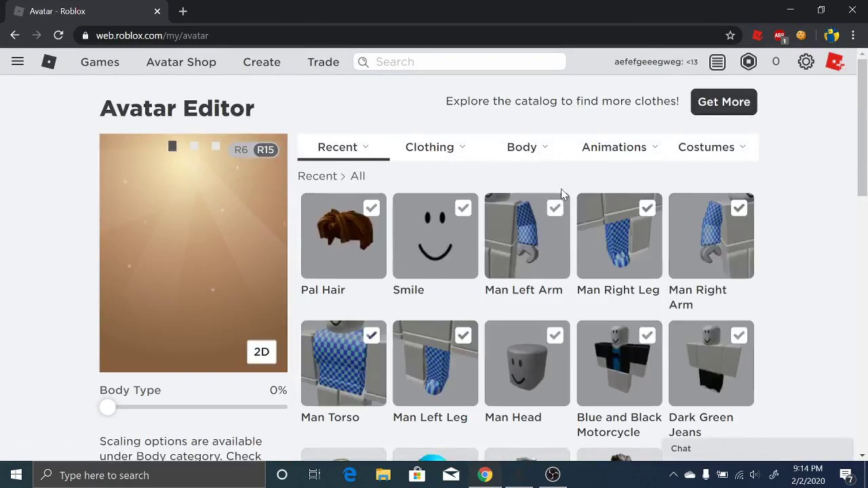Uncheck the Man Head checkbox
The width and height of the screenshot is (868, 488).
point(555,335)
